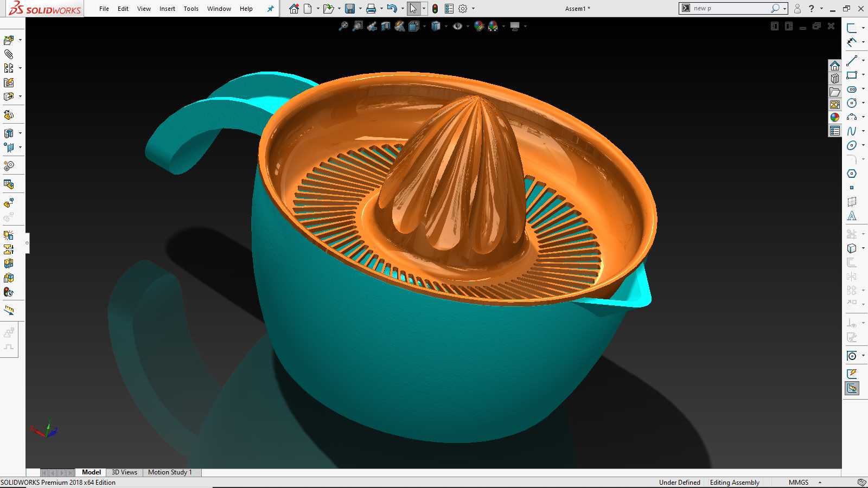Select the Corner Rectangle sketch tool
Screen dimensions: 868x488
coord(852,75)
